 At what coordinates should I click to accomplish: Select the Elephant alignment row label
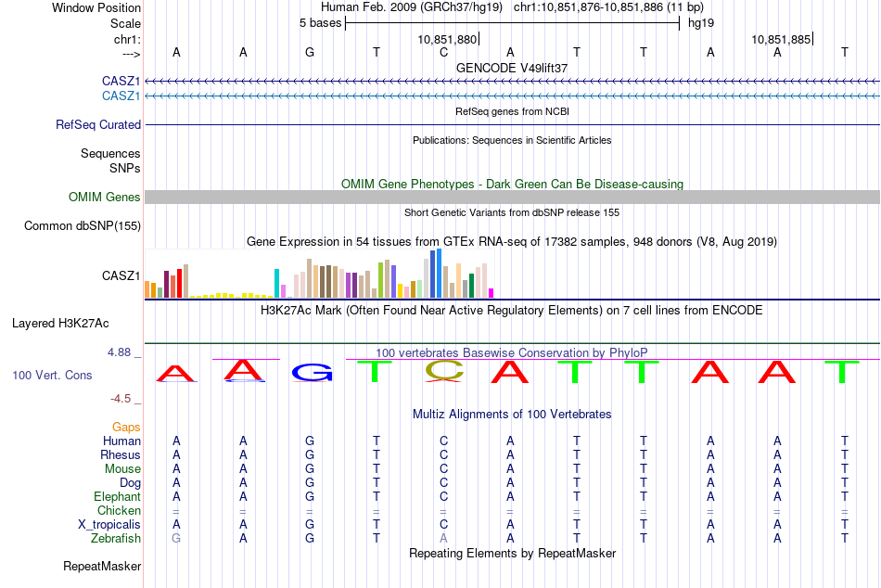coord(117,497)
